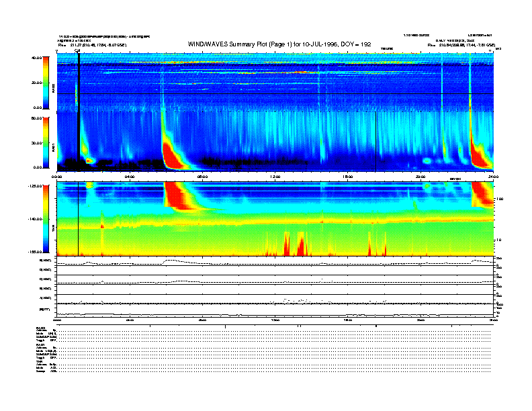Click the TNR color scale bar
532x411 pixels.
[x=46, y=219]
